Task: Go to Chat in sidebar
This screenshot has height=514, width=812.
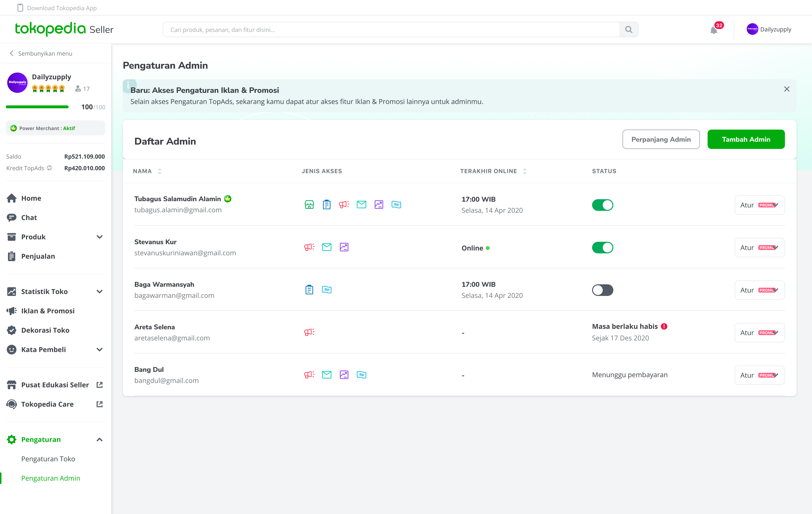Action: tap(29, 218)
